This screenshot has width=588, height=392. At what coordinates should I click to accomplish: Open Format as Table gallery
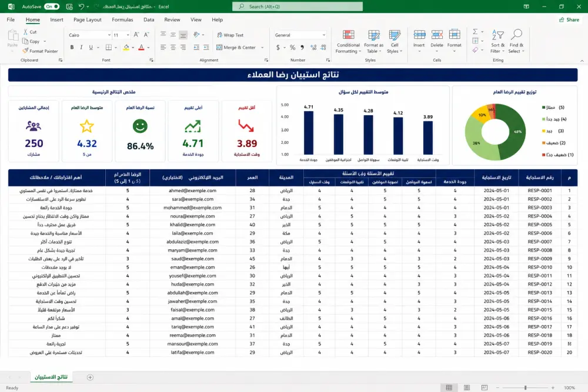pos(373,41)
